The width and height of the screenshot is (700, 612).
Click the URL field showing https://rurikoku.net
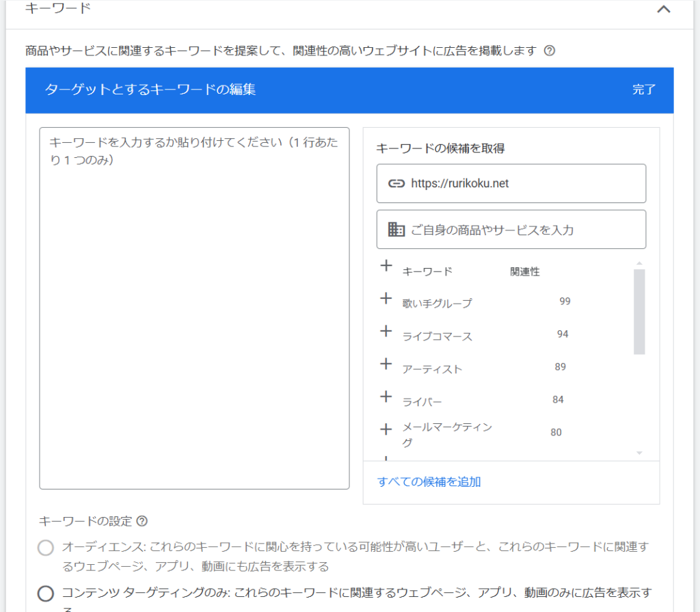(511, 183)
